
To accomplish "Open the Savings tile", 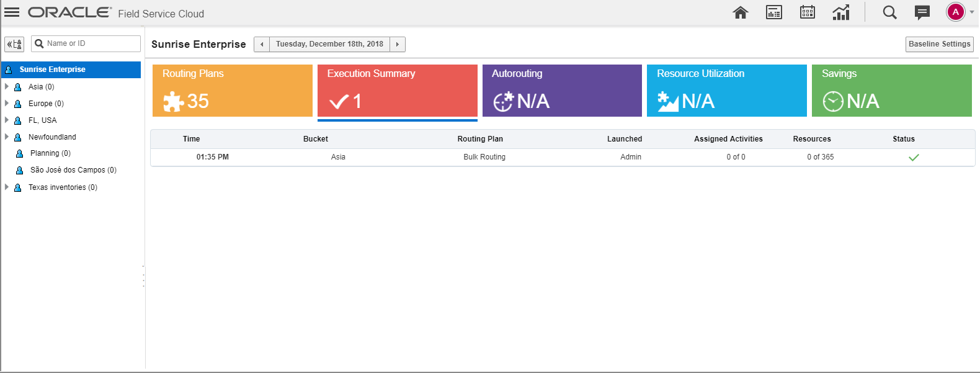I will click(x=892, y=91).
